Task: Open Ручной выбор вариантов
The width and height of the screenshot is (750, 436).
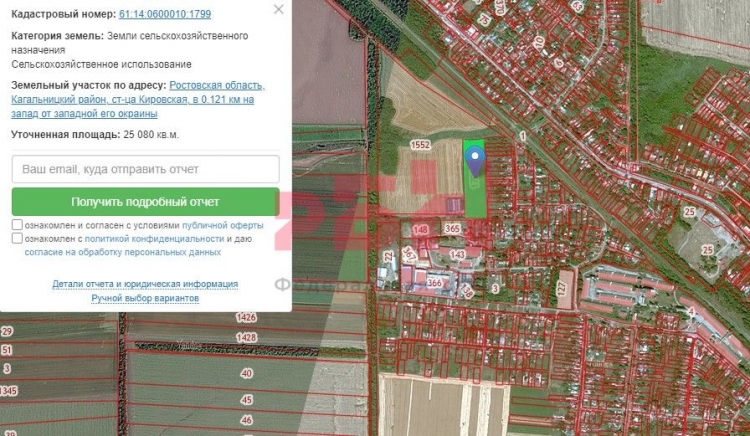Action: pyautogui.click(x=145, y=298)
